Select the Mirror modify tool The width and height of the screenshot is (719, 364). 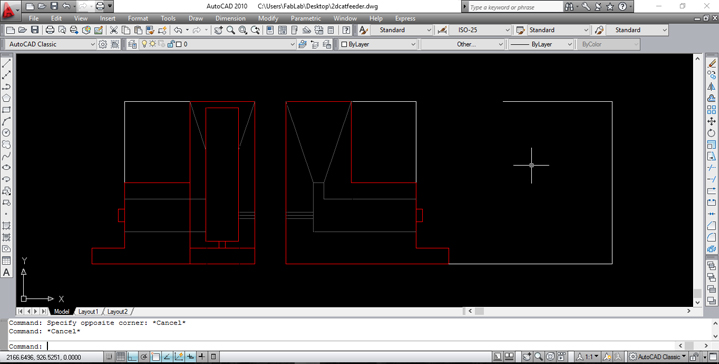[x=711, y=87]
